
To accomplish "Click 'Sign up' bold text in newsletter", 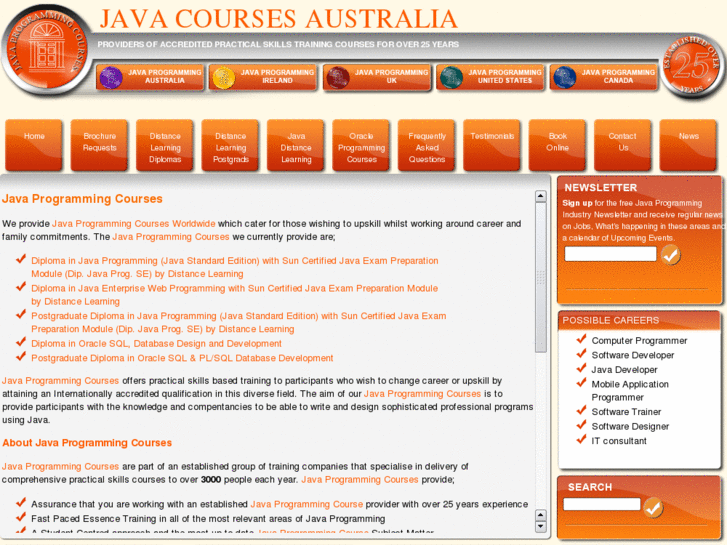I will click(x=577, y=203).
